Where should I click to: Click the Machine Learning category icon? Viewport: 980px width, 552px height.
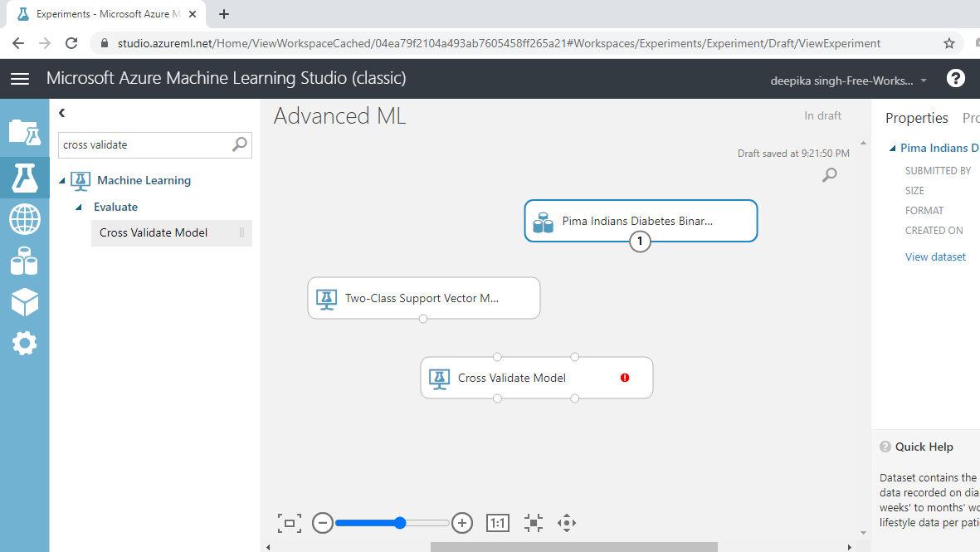(80, 181)
